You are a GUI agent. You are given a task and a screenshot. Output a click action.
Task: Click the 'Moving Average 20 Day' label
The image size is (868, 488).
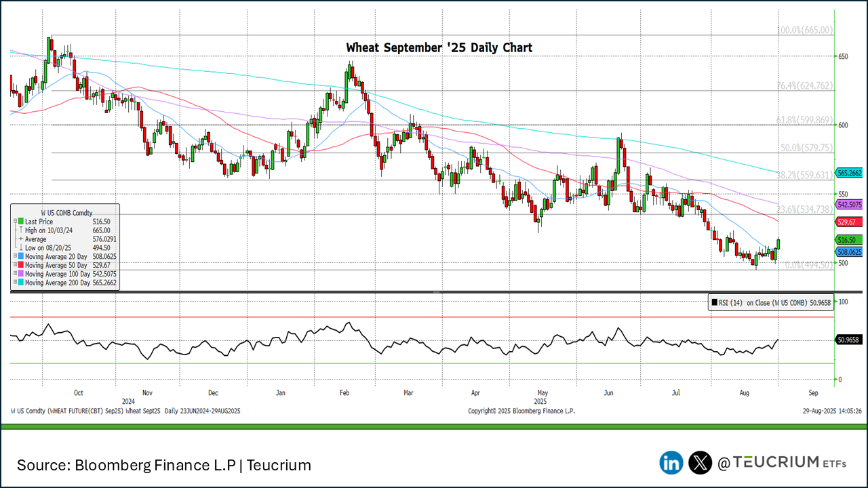(56, 256)
